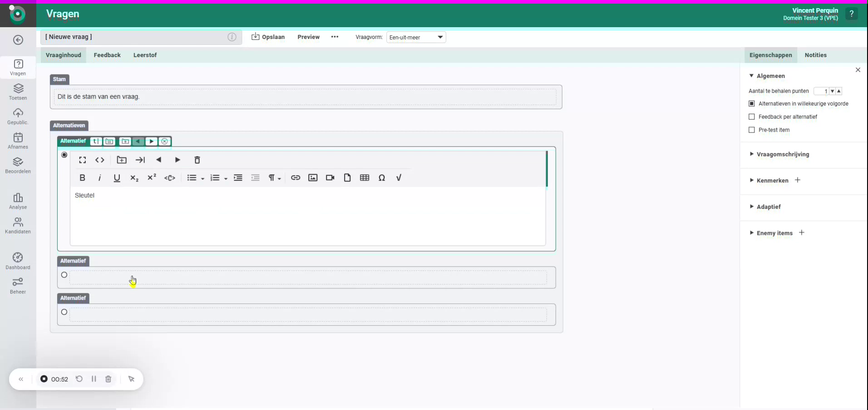Viewport: 868px width, 410px height.
Task: Select the radio button of the first alternative
Action: [64, 155]
